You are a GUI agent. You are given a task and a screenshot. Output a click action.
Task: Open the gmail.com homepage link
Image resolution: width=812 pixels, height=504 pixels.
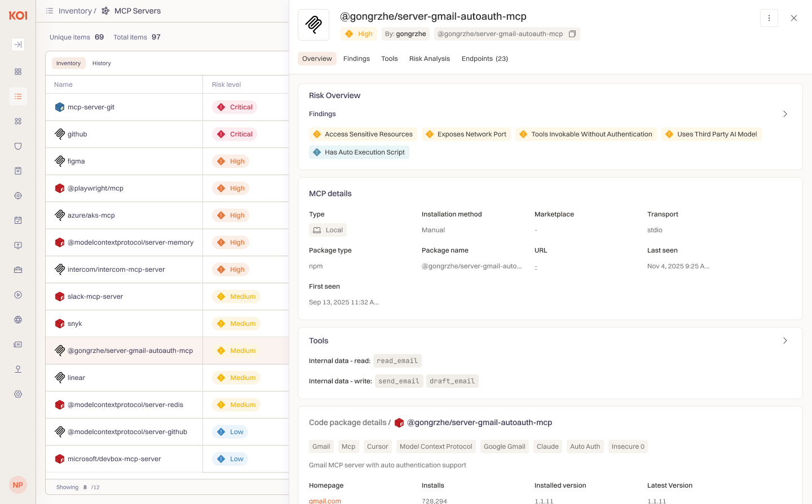[x=325, y=501]
